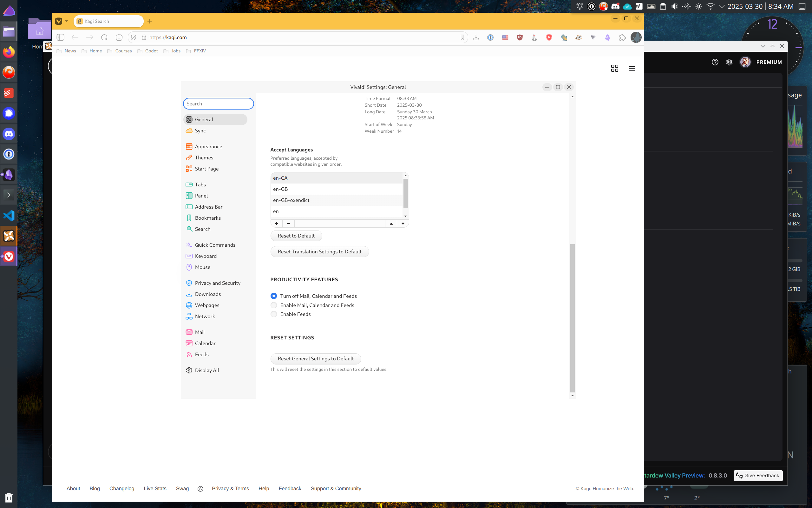Viewport: 812px width, 508px height.
Task: Open the volume control in system tray
Action: point(675,6)
